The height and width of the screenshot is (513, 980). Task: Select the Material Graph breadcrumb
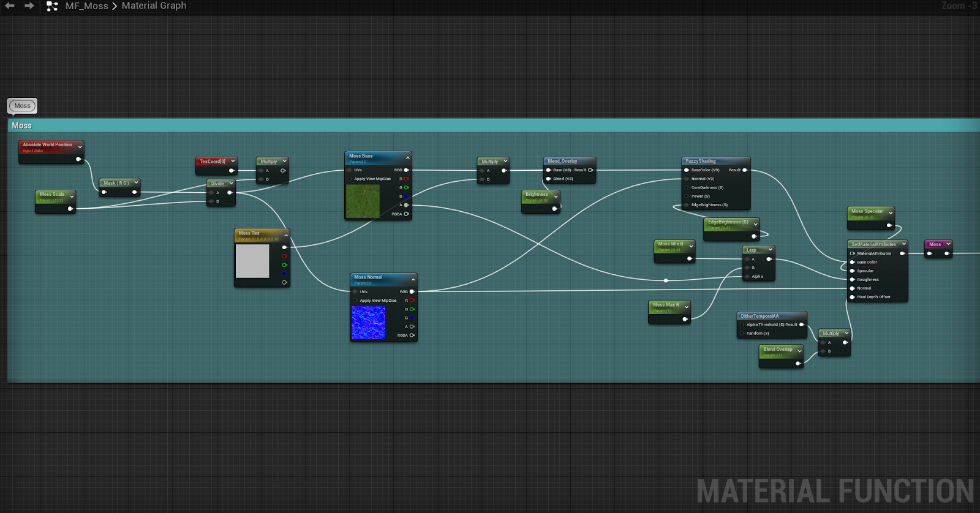tap(154, 6)
